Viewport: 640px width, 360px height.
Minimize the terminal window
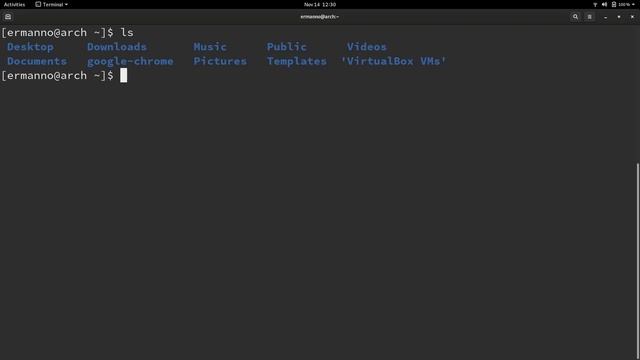pos(605,17)
